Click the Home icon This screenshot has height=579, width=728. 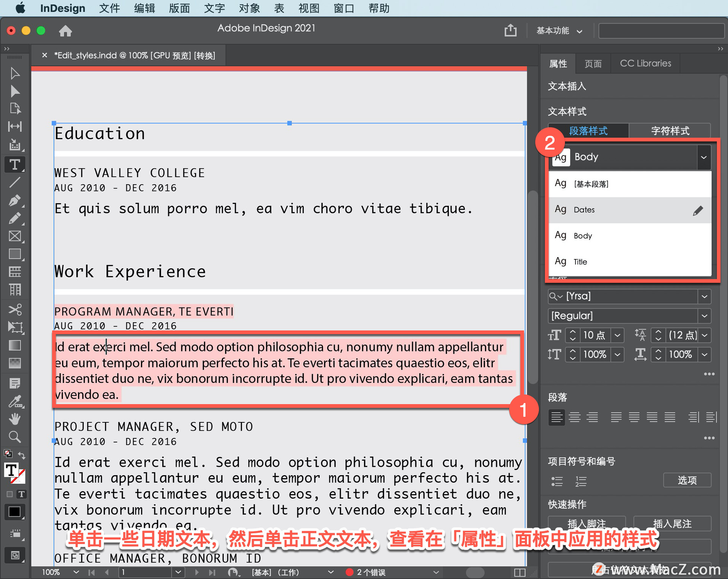pyautogui.click(x=65, y=31)
